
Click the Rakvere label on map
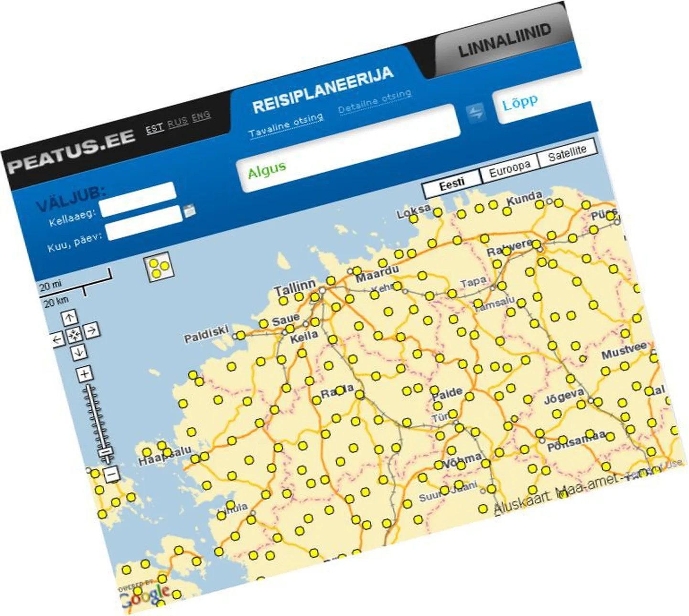509,247
